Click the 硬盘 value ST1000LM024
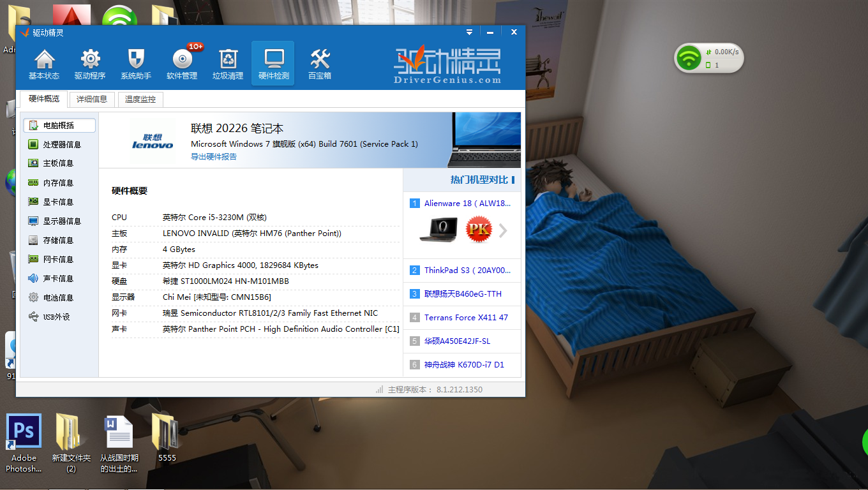This screenshot has height=490, width=868. (225, 281)
